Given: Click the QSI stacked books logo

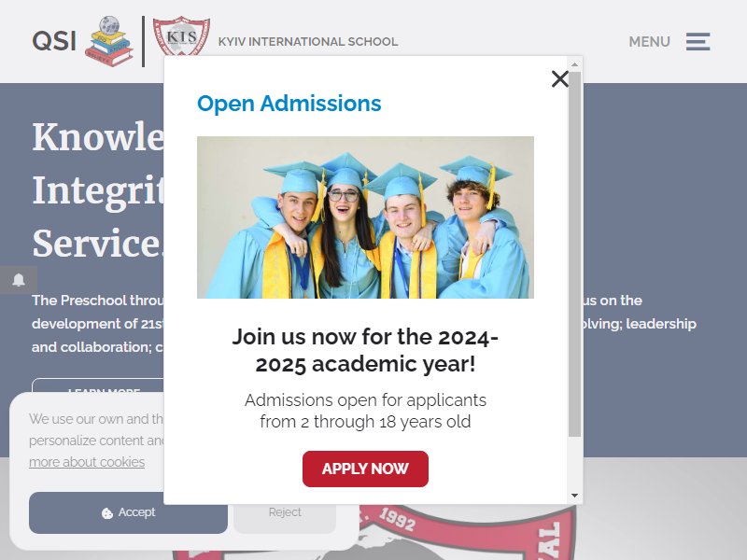Looking at the screenshot, I should (x=109, y=41).
